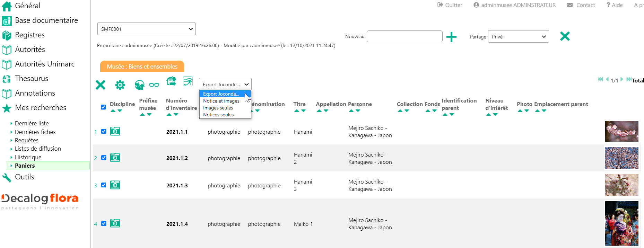
Task: Open the SMF0001 basket dropdown
Action: pyautogui.click(x=146, y=29)
